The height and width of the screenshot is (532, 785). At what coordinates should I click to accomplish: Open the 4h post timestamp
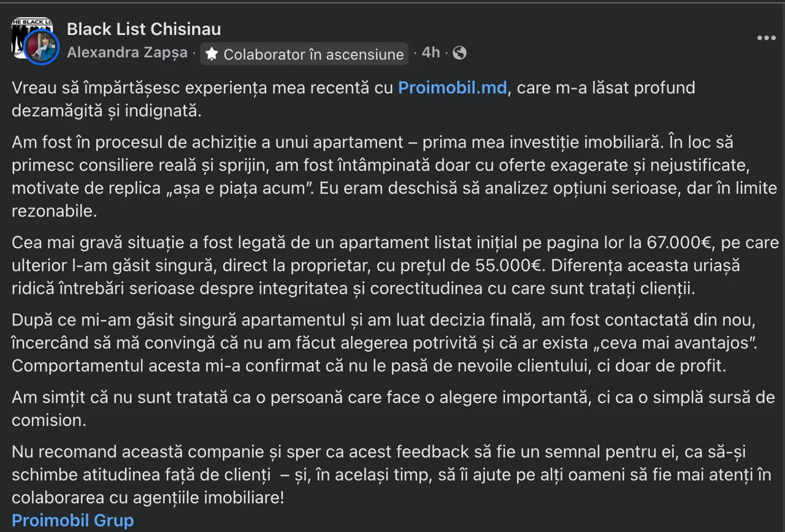[431, 53]
